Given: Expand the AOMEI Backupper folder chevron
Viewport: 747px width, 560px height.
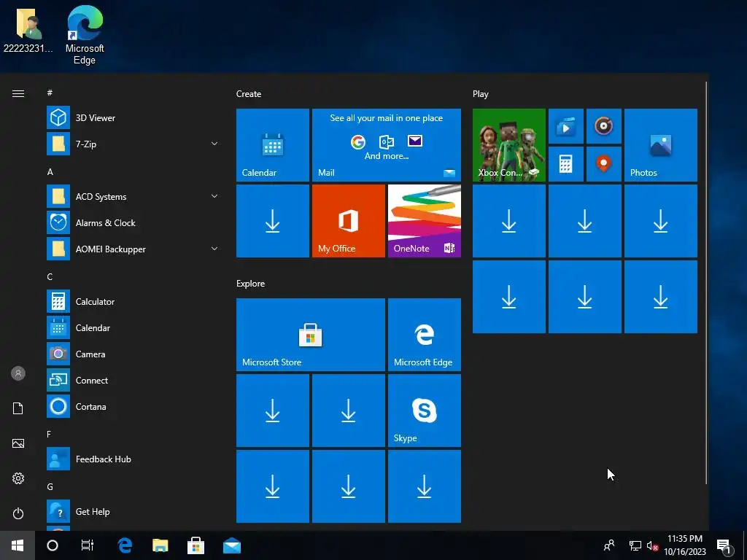Looking at the screenshot, I should pos(214,249).
